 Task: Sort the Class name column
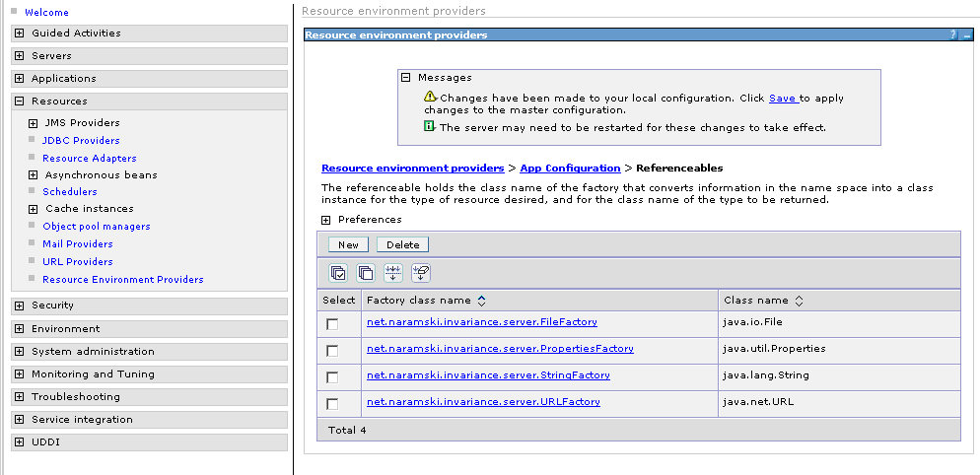click(x=799, y=301)
